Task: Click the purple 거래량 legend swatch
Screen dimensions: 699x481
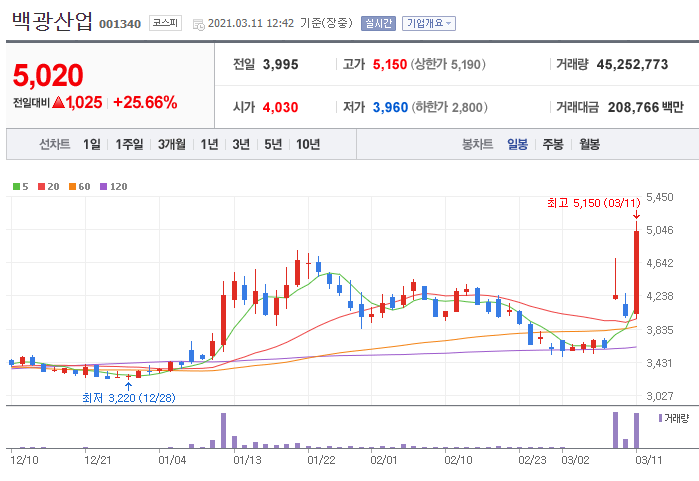Action: [x=660, y=418]
